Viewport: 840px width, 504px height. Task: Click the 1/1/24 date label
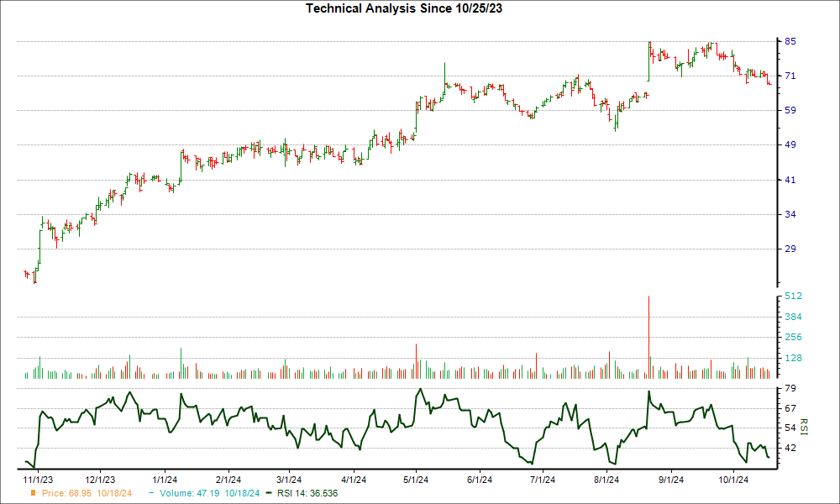tap(165, 480)
